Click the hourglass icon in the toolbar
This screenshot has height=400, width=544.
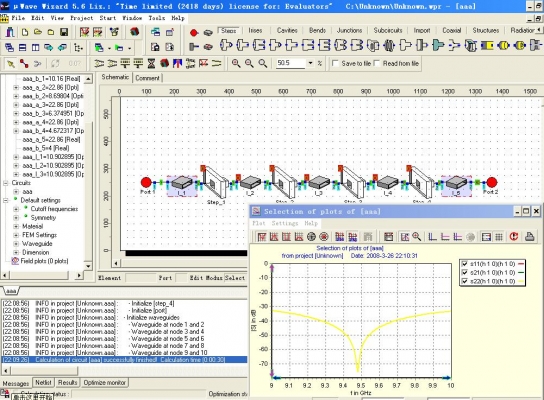pos(151,63)
